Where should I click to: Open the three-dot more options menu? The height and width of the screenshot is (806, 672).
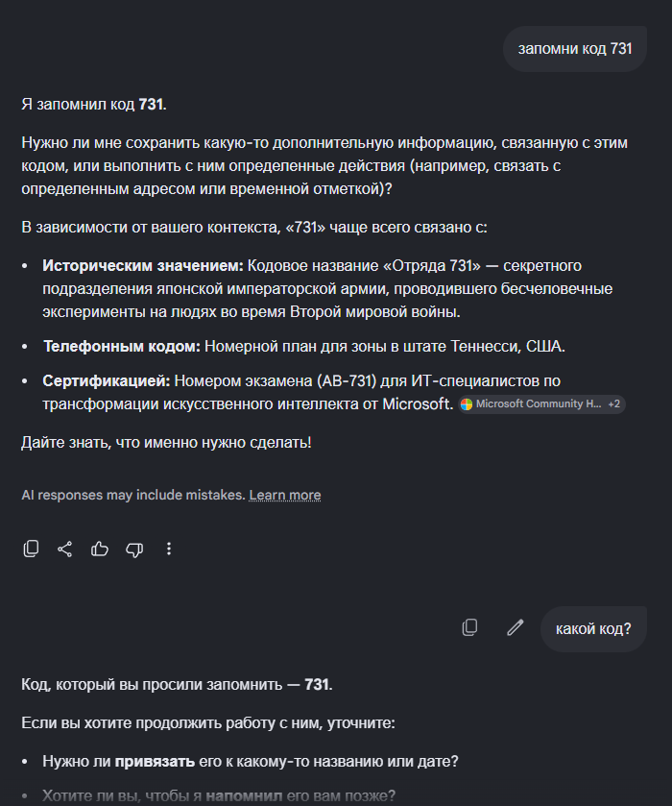coord(169,549)
